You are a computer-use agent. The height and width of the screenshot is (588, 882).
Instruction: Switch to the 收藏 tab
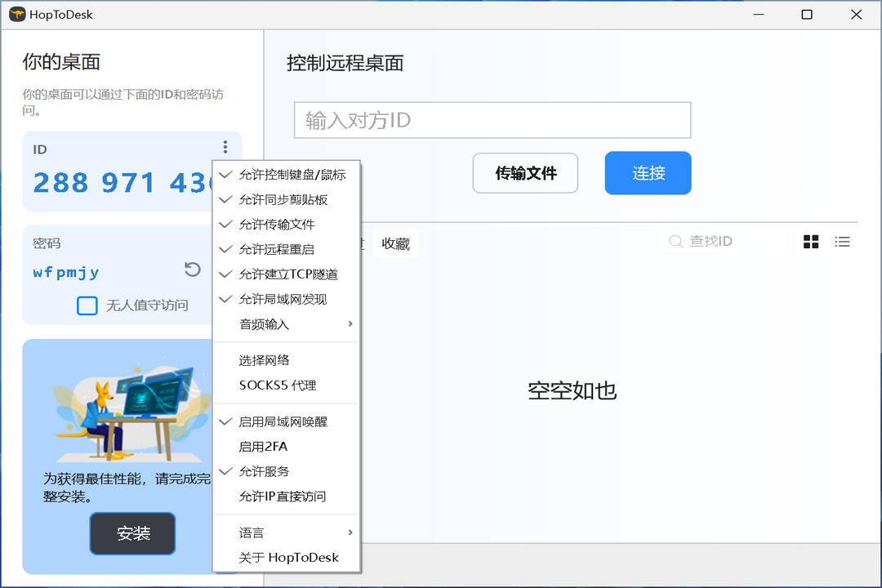(395, 243)
